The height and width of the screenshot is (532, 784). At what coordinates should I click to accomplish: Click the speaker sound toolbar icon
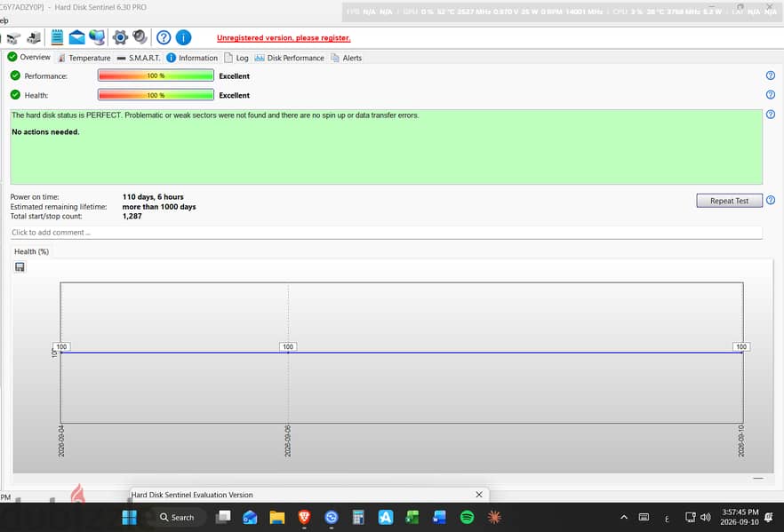140,37
